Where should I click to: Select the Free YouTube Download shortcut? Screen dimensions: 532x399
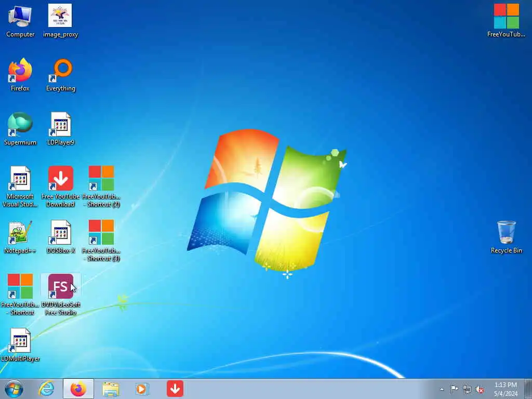pos(60,187)
